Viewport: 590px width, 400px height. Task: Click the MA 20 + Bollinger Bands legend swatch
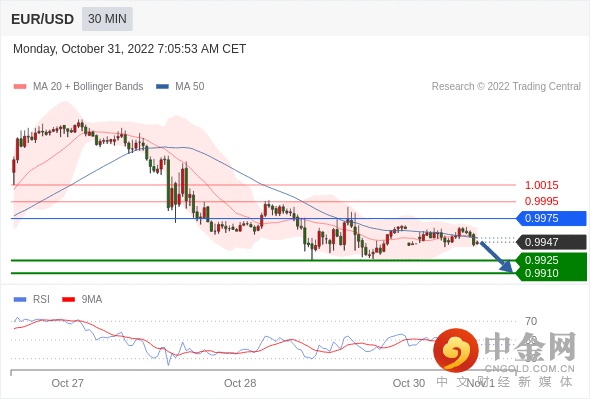point(20,87)
